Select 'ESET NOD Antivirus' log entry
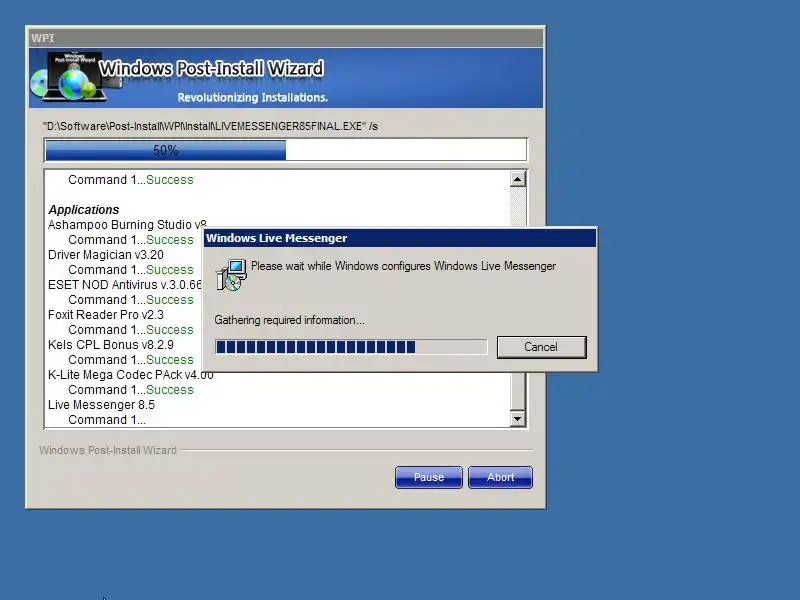Screen dimensions: 800x600 click(125, 285)
